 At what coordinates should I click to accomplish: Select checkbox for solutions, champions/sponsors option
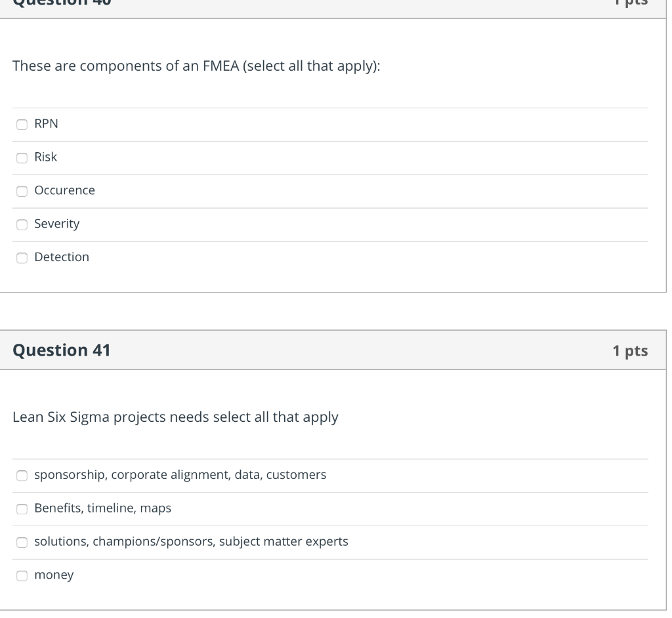click(x=22, y=543)
